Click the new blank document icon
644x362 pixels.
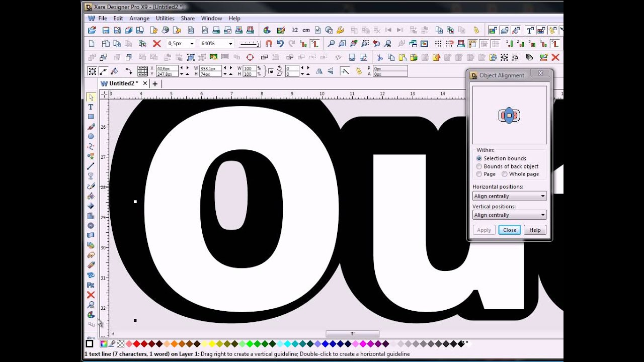pyautogui.click(x=92, y=44)
